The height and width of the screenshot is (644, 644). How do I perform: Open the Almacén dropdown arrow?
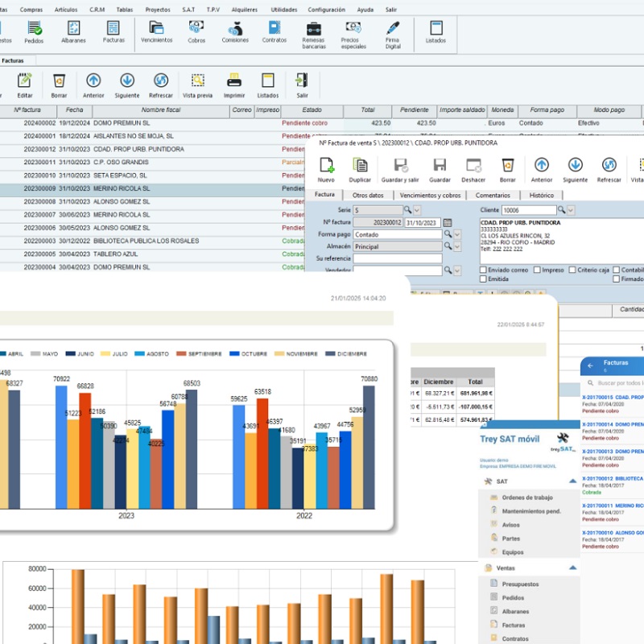(x=457, y=246)
